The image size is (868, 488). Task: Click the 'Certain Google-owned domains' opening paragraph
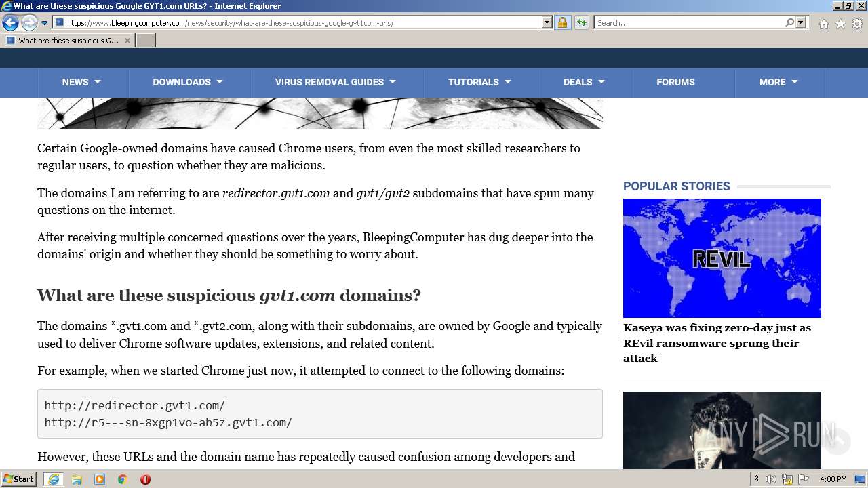click(x=309, y=157)
